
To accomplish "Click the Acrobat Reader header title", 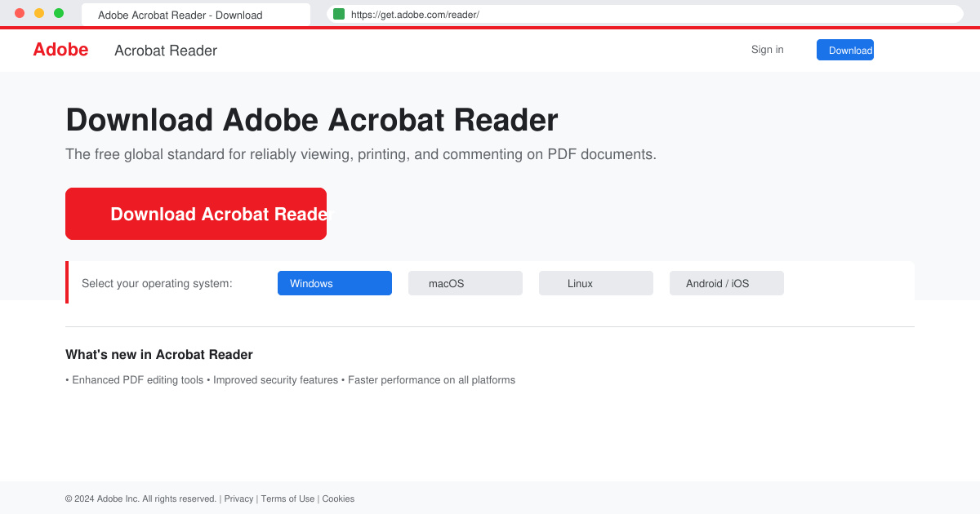I will click(166, 51).
